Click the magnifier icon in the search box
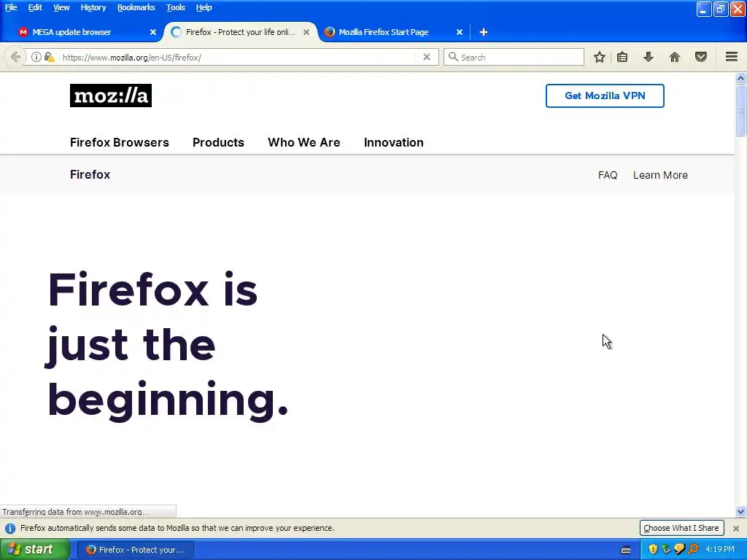The height and width of the screenshot is (560, 747). (453, 57)
